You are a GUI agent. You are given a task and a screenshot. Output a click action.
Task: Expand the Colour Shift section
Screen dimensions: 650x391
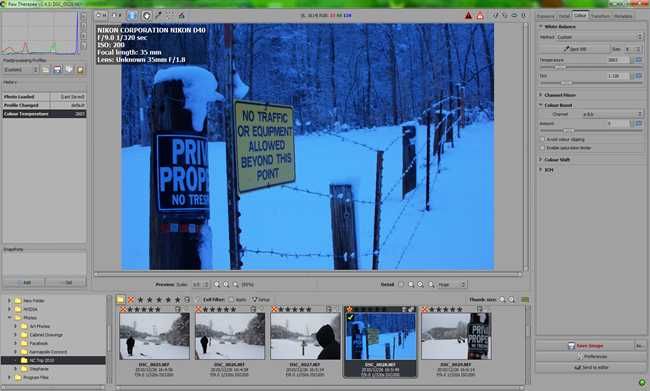coord(557,160)
